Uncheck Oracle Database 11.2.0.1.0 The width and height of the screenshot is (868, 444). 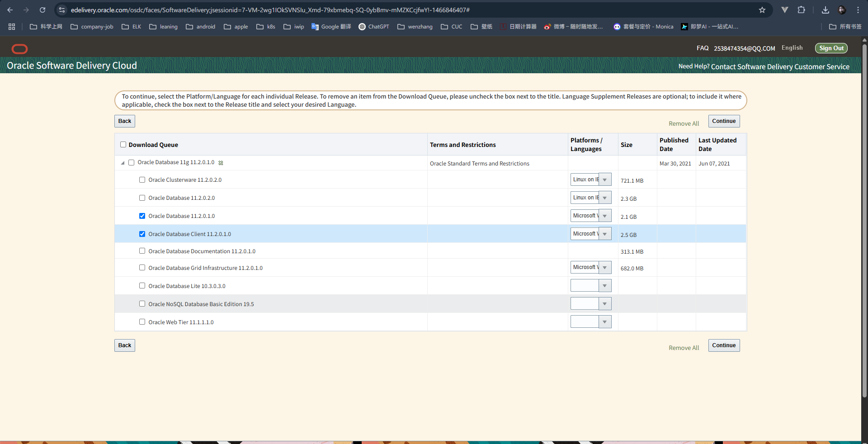pos(142,216)
